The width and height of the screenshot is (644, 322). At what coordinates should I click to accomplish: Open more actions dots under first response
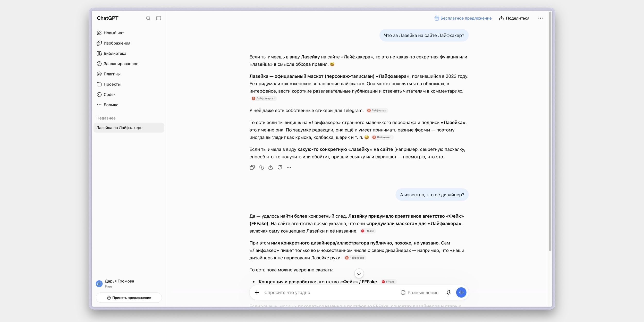[x=289, y=167]
